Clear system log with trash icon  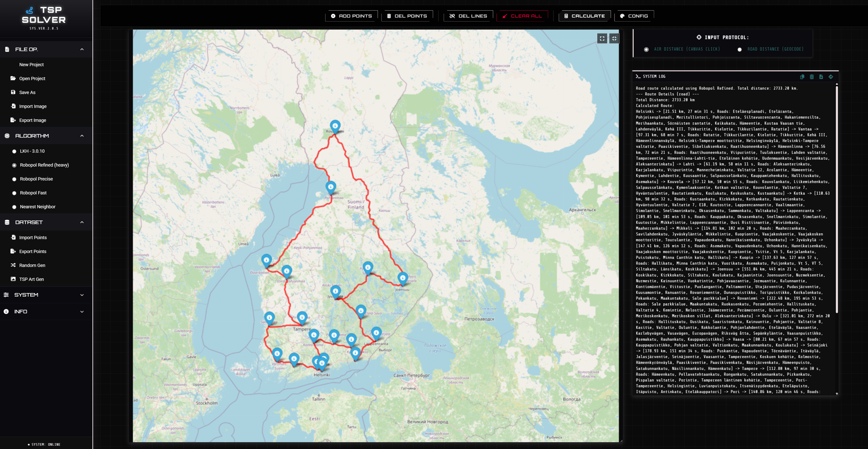[x=811, y=77]
